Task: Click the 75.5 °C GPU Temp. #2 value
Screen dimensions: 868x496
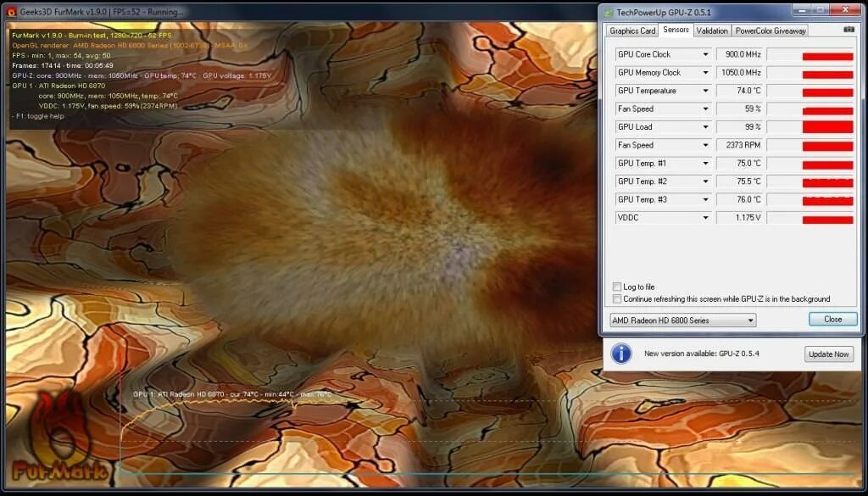Action: [741, 181]
